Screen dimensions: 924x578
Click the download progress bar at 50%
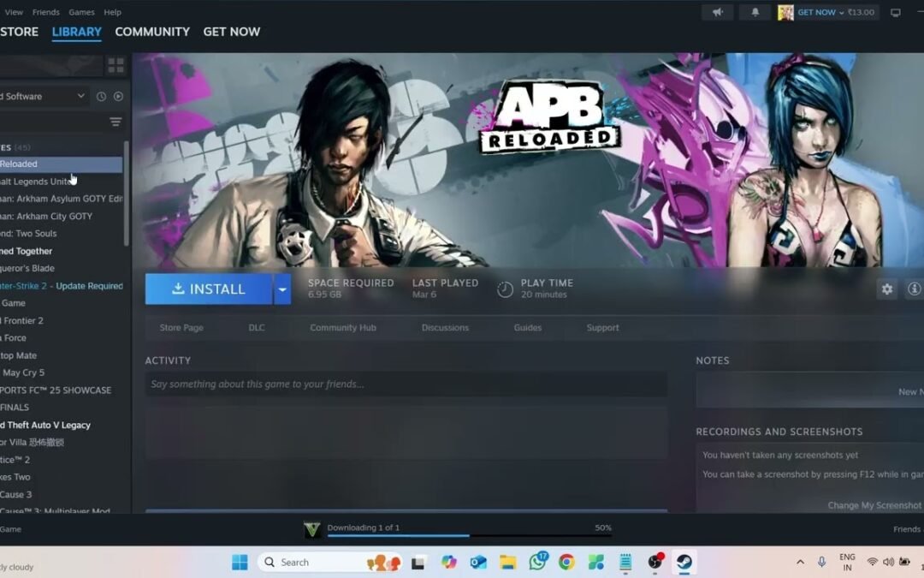coord(469,535)
